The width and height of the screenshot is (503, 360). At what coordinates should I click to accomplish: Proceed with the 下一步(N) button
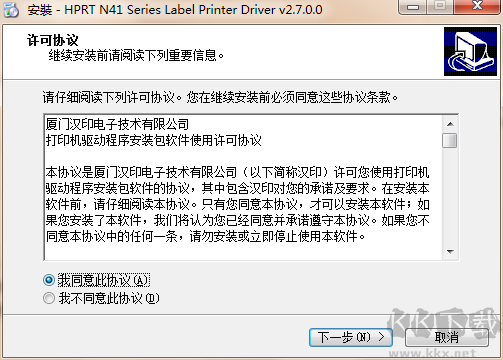pyautogui.click(x=351, y=337)
